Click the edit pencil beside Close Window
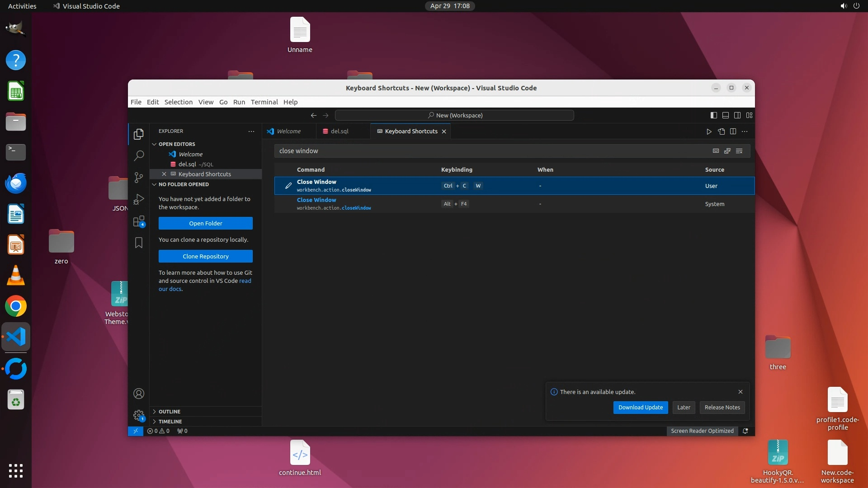The height and width of the screenshot is (488, 868). pyautogui.click(x=288, y=186)
